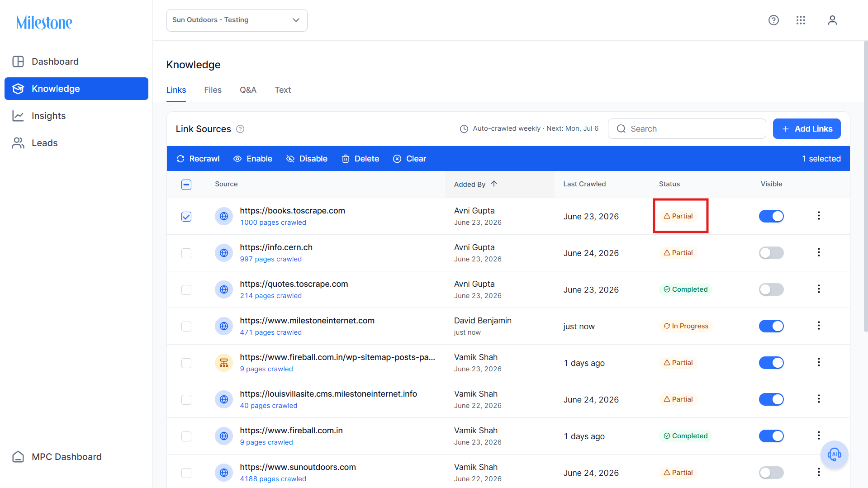Viewport: 868px width, 488px height.
Task: Open the 40 pages crawled link
Action: click(269, 406)
